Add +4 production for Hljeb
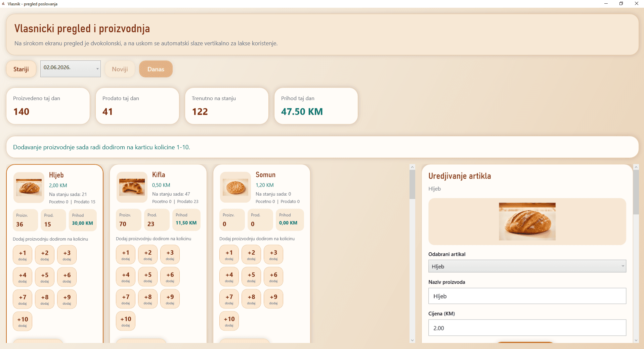Viewport: 644px width, 349px height. 23,277
